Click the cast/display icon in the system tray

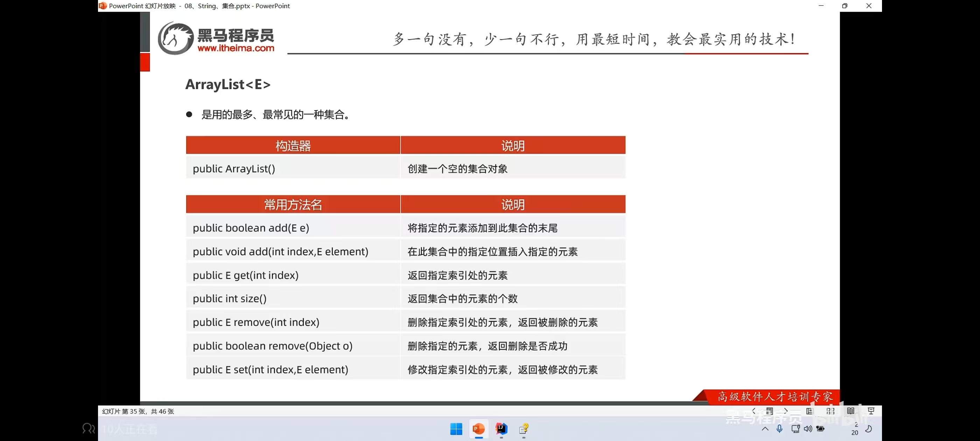tap(796, 429)
